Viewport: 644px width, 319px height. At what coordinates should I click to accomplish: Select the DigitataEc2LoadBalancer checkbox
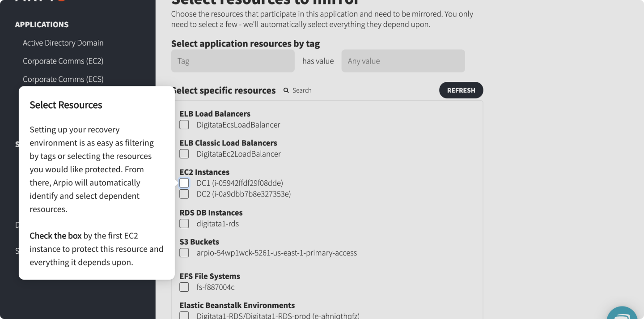click(184, 154)
